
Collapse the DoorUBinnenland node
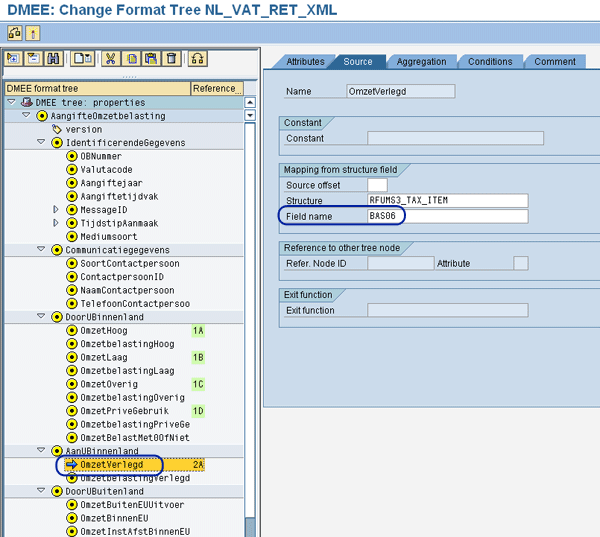(42, 317)
